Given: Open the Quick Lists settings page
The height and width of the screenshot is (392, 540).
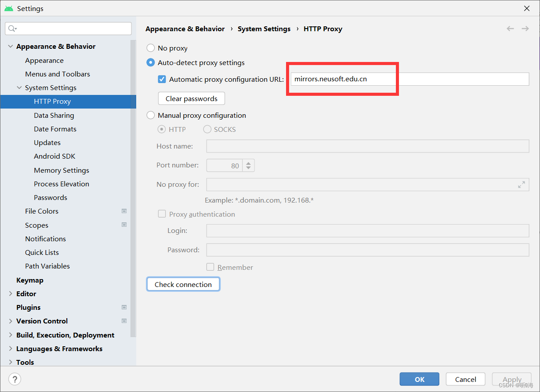Looking at the screenshot, I should 42,252.
